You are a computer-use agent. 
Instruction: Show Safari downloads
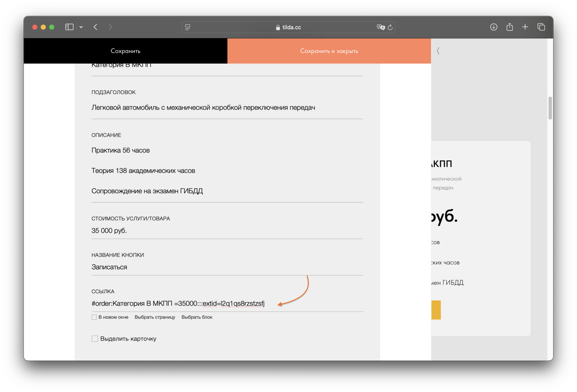pyautogui.click(x=494, y=27)
